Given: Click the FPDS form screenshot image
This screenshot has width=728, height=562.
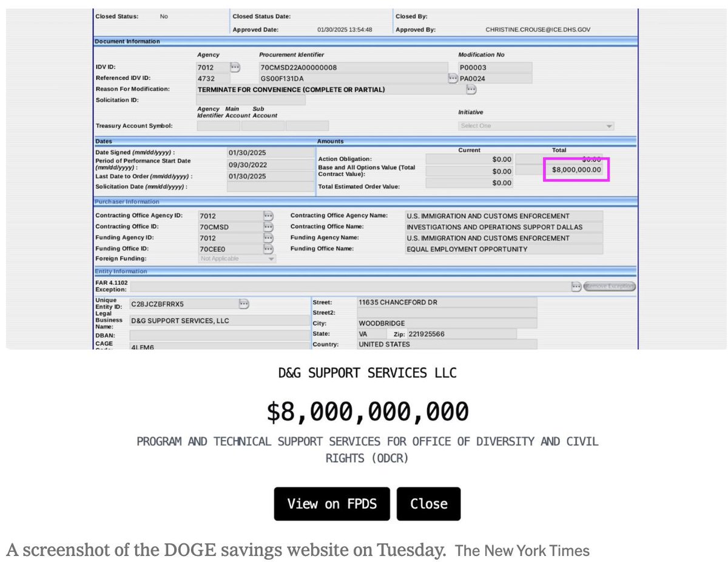Looking at the screenshot, I should (x=366, y=179).
